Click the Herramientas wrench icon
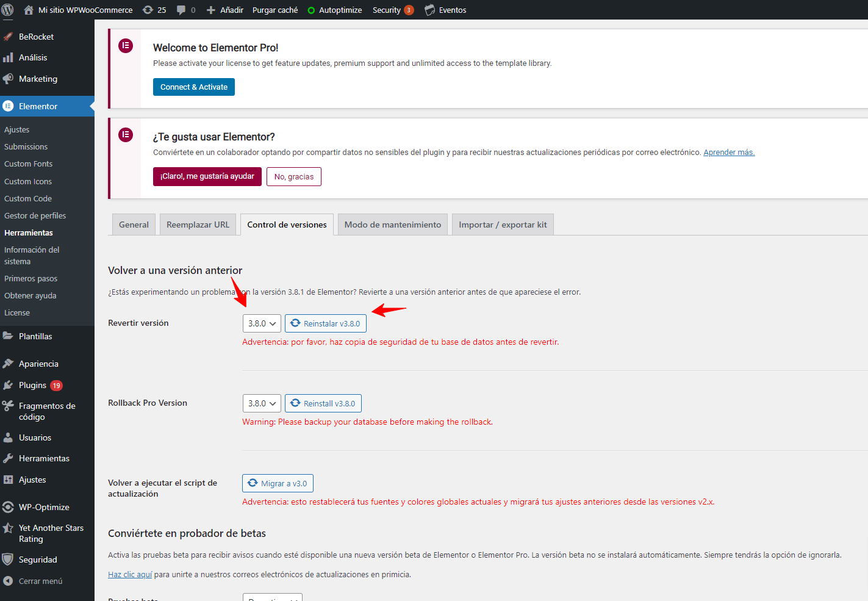The image size is (868, 601). (8, 458)
